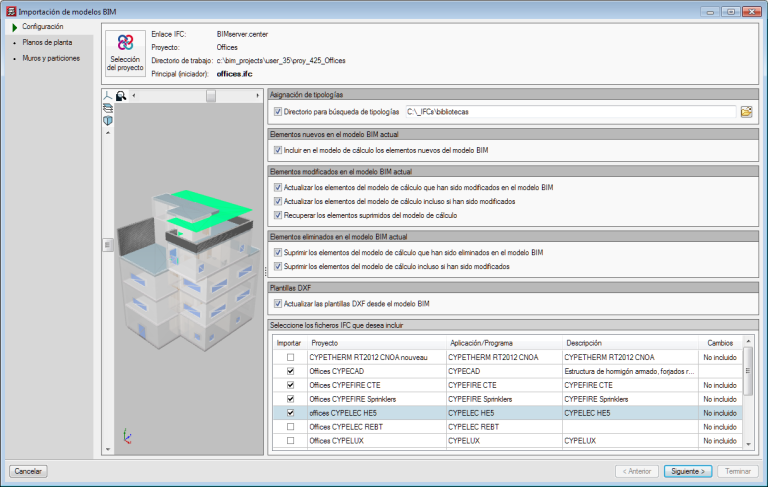
Task: Click the IFC file list scrollbar thumb
Action: click(748, 371)
